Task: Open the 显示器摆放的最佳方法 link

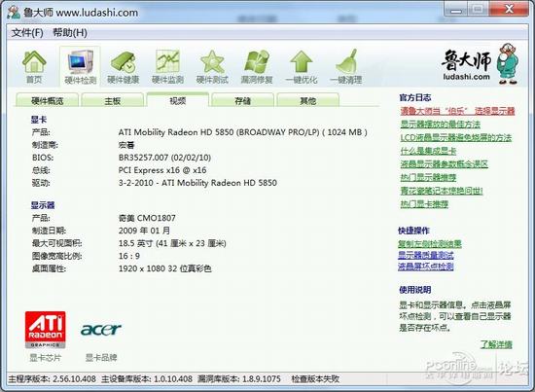Action: [440, 125]
